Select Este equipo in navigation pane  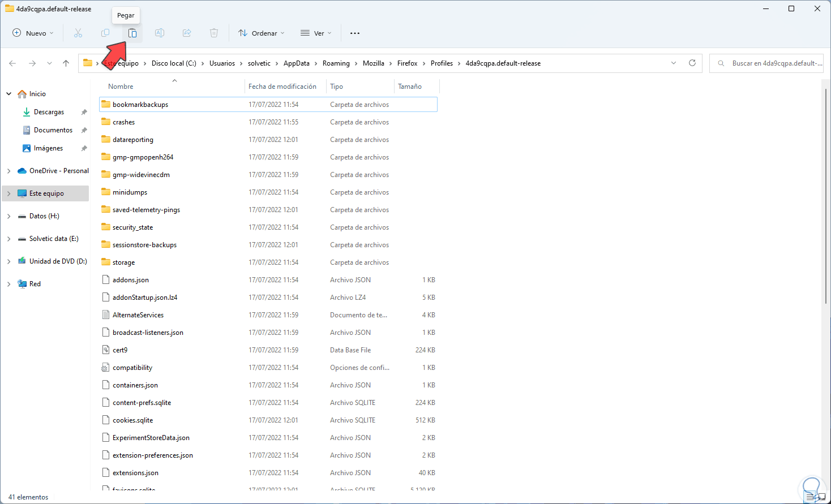(46, 193)
